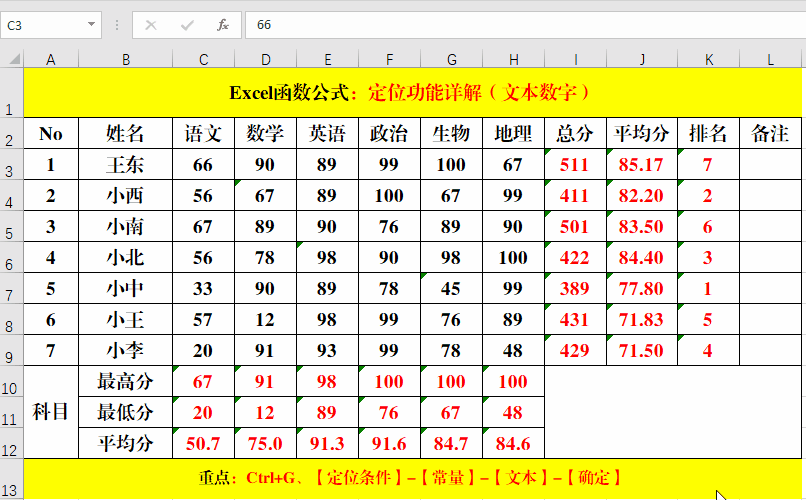Image resolution: width=806 pixels, height=500 pixels.
Task: Select the 排名 header cell
Action: pyautogui.click(x=708, y=134)
